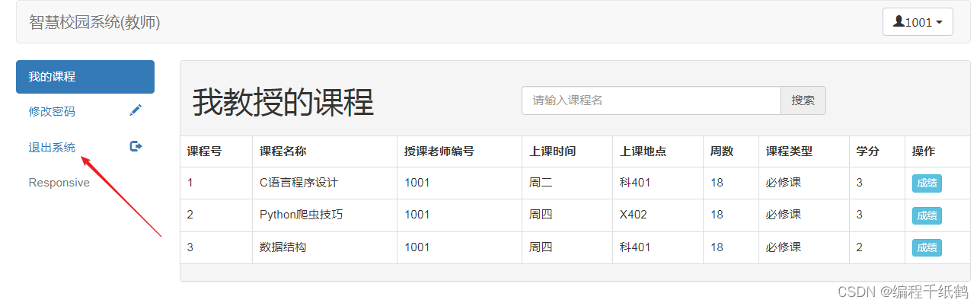This screenshot has height=306, width=980.
Task: Click the logout icon beside 退出系统
Action: pyautogui.click(x=136, y=147)
